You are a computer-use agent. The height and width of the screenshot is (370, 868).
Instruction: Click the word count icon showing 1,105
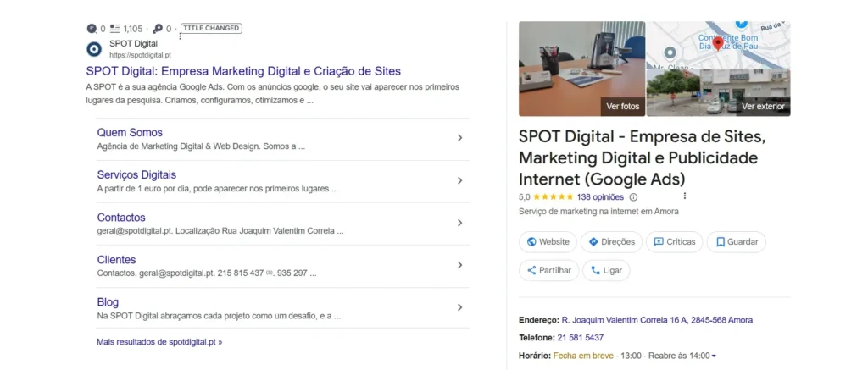pyautogui.click(x=115, y=28)
